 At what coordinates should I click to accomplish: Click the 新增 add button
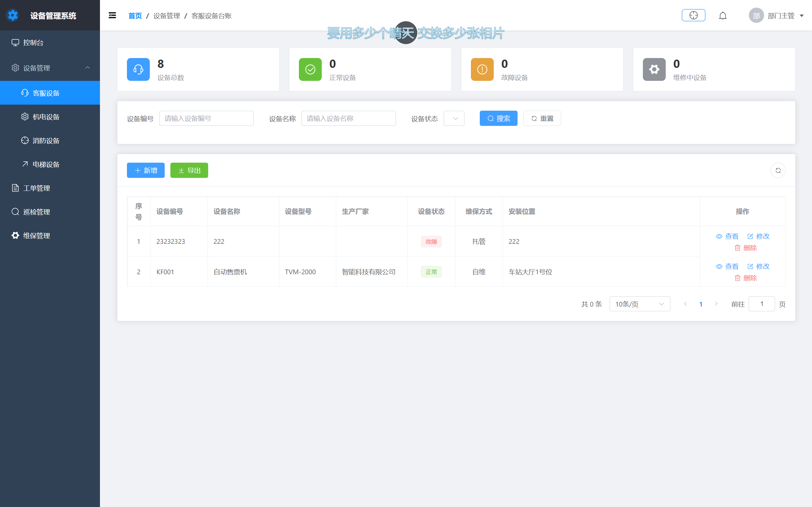146,170
